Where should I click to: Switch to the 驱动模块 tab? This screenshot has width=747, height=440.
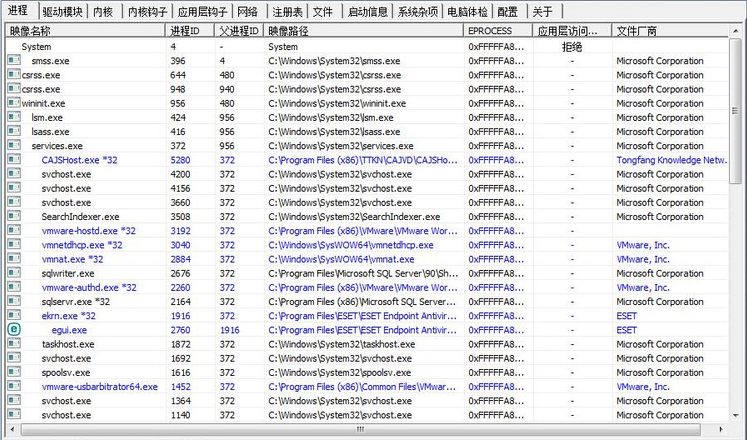[x=62, y=11]
